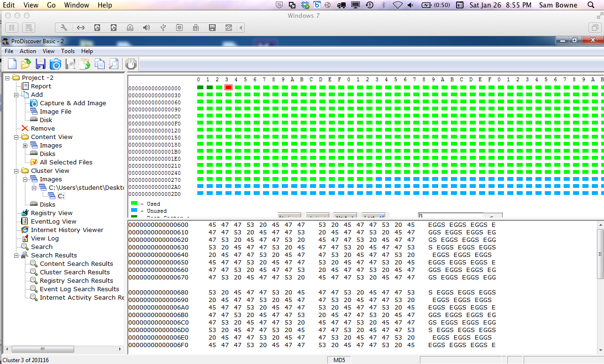Select Registry View in the tree
604x364 pixels.
coord(52,213)
